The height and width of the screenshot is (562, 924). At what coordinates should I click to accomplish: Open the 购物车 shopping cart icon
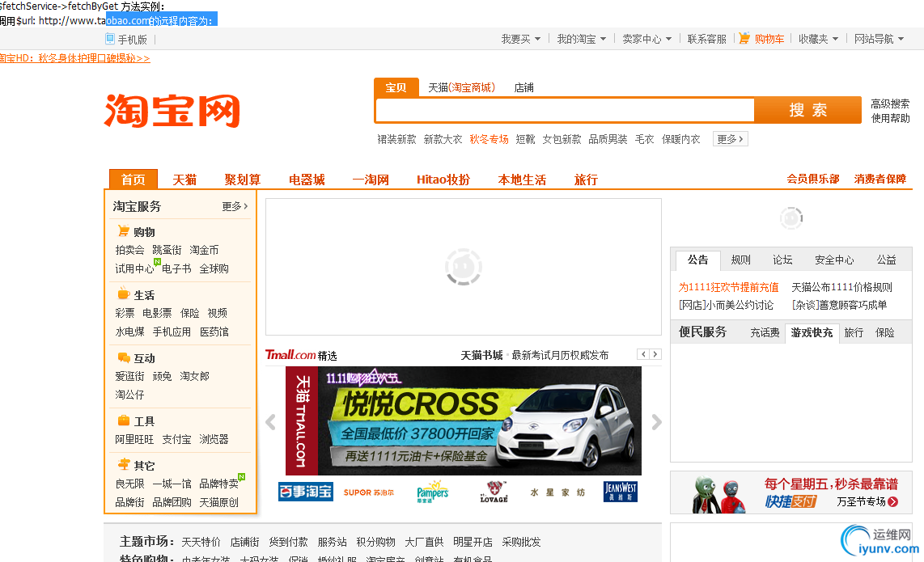[744, 38]
